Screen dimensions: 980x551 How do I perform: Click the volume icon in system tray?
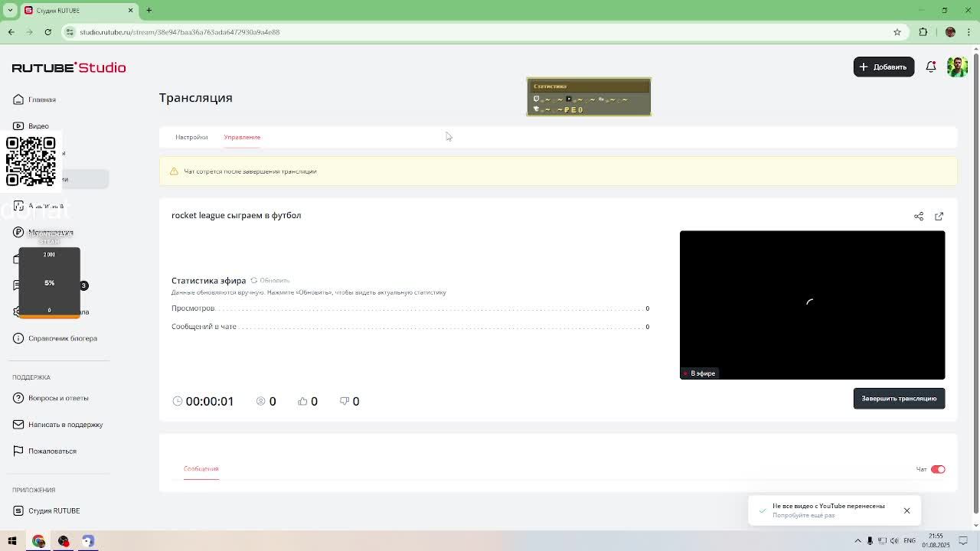pyautogui.click(x=893, y=541)
